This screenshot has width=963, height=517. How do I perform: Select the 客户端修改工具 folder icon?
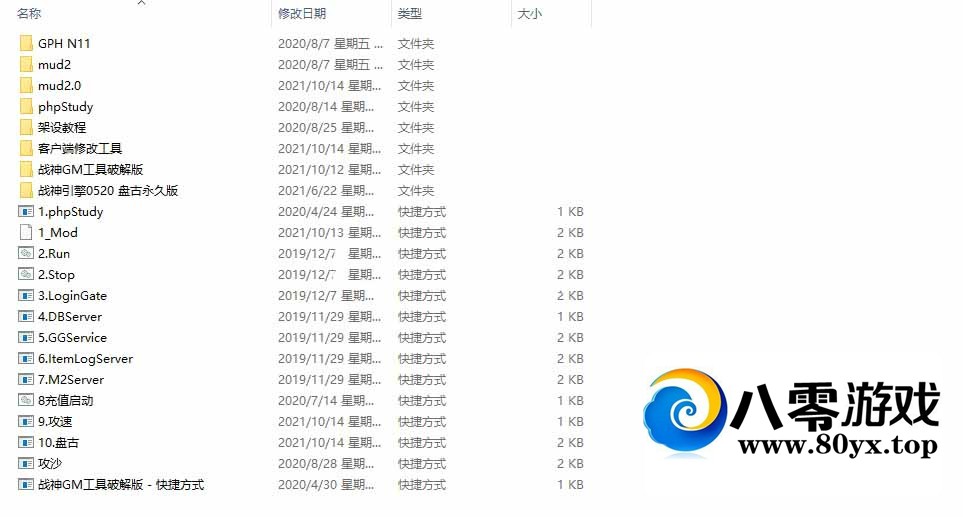point(26,148)
